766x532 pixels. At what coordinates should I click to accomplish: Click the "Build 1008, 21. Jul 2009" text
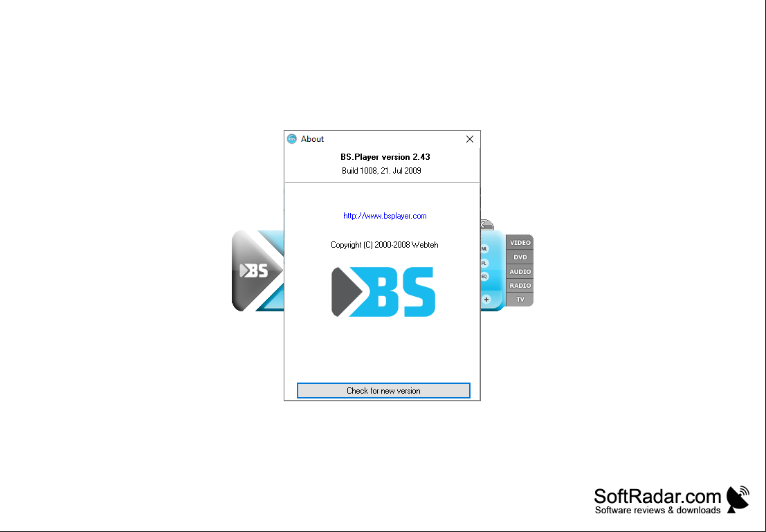[x=381, y=170]
